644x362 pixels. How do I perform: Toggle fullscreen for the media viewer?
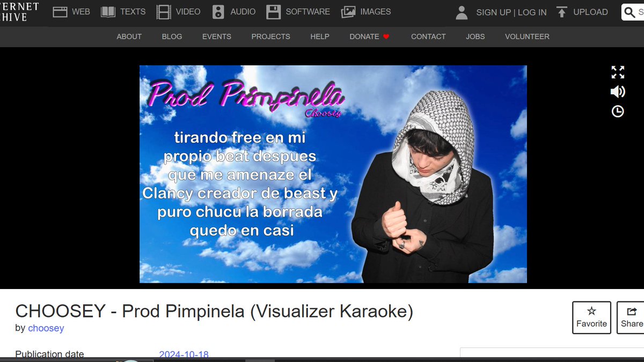618,72
